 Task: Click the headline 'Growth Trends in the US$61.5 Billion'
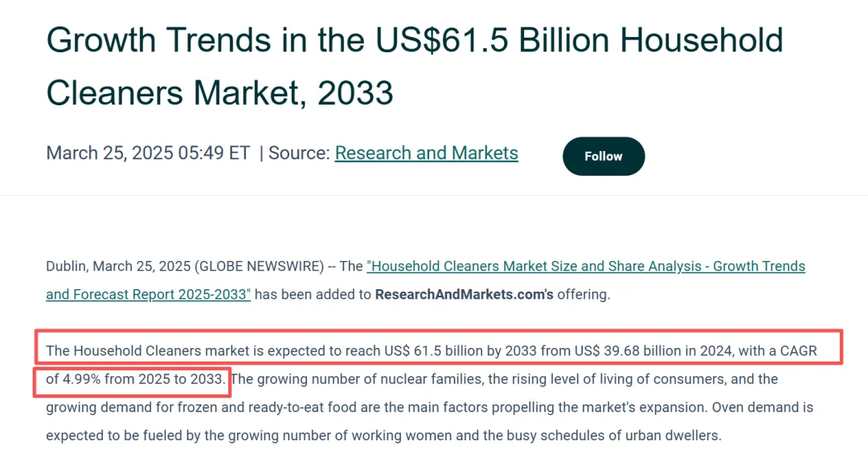414,40
